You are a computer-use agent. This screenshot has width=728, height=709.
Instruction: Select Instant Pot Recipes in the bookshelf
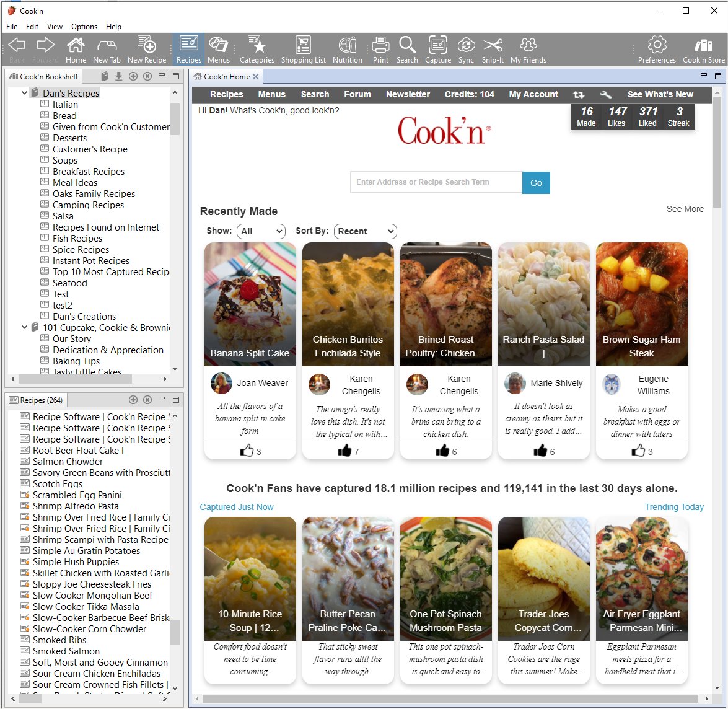click(x=91, y=260)
